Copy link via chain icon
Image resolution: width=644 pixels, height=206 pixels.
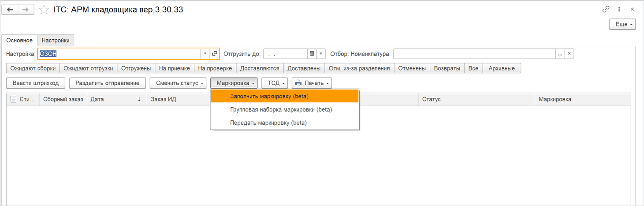606,9
